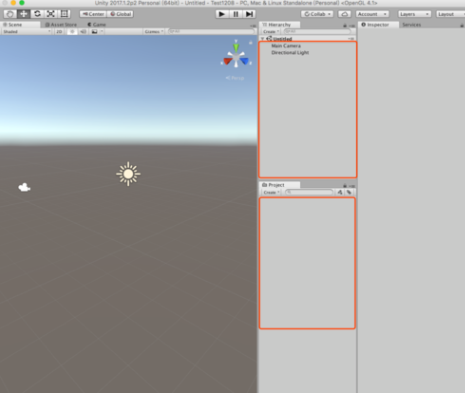The width and height of the screenshot is (465, 393).
Task: Toggle Persp projection label
Action: pyautogui.click(x=235, y=78)
